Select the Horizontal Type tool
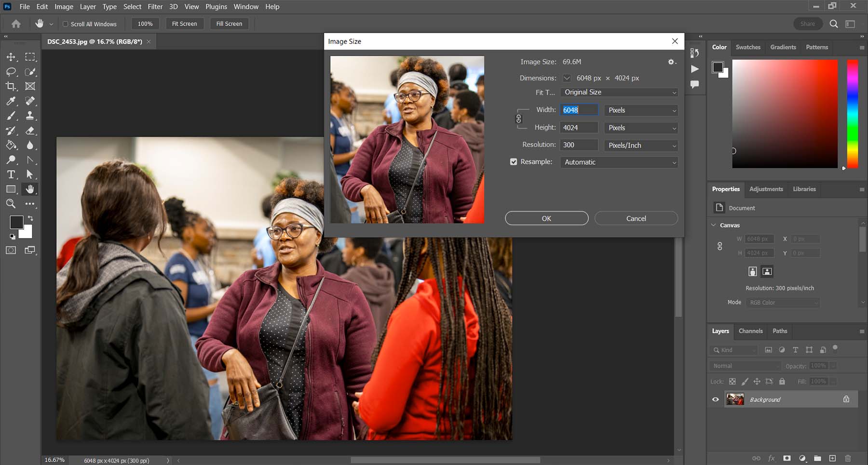The height and width of the screenshot is (465, 868). pos(11,174)
